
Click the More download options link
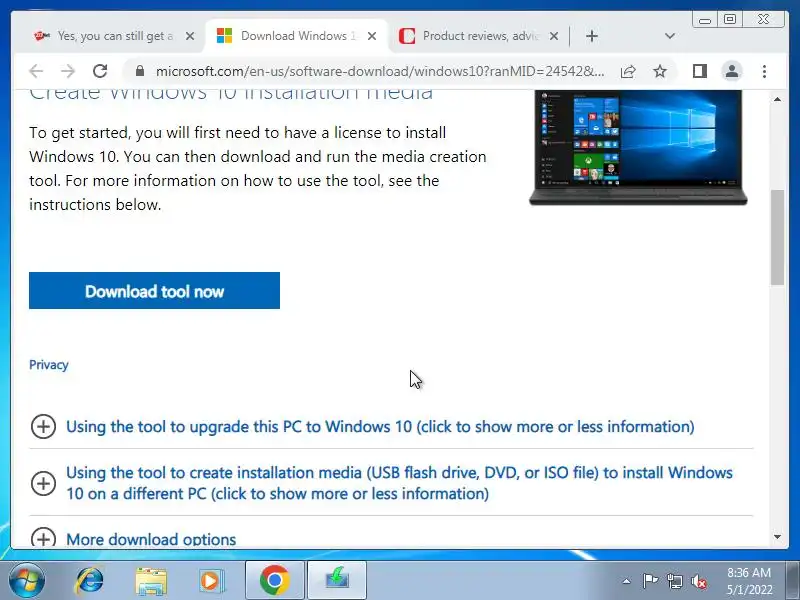click(x=151, y=539)
